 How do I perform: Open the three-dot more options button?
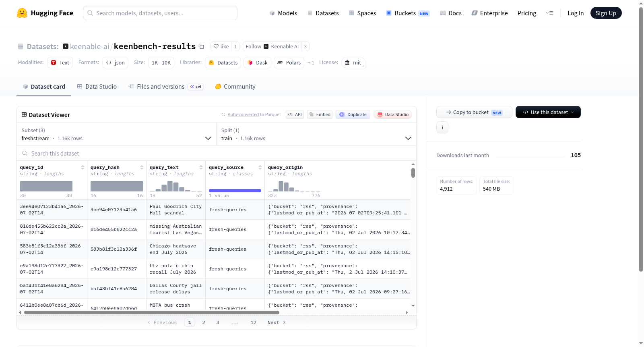tap(442, 127)
